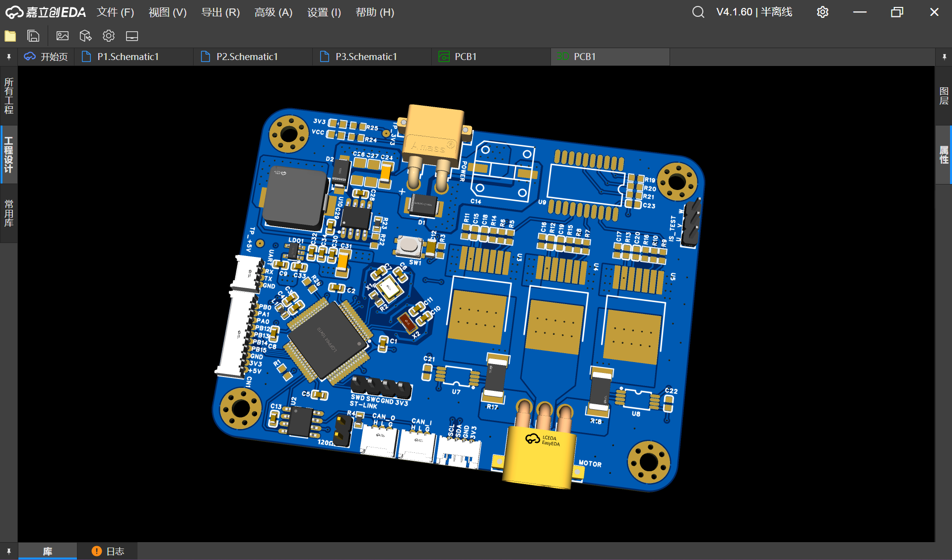
Task: Click the SW1 push button on the board
Action: tap(408, 246)
